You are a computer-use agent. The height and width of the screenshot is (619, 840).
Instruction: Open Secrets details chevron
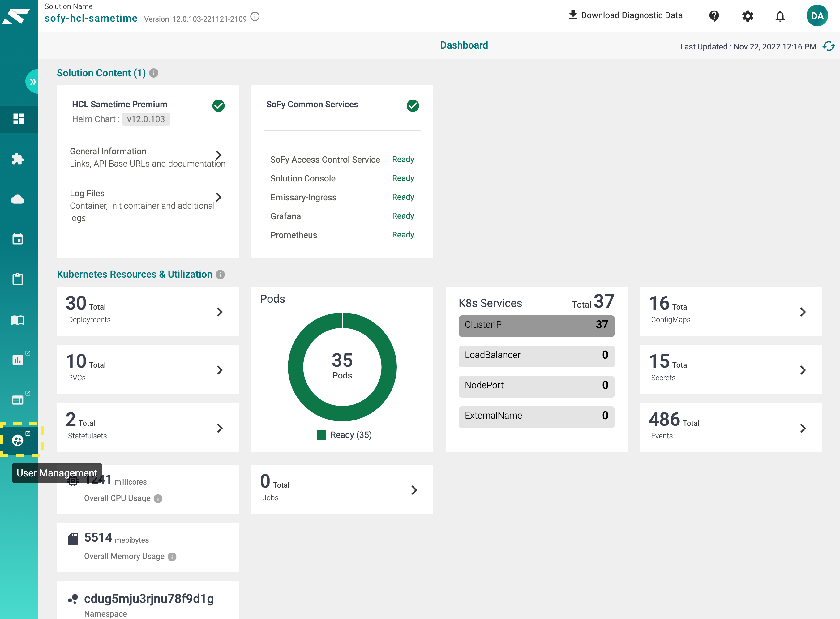pyautogui.click(x=803, y=370)
